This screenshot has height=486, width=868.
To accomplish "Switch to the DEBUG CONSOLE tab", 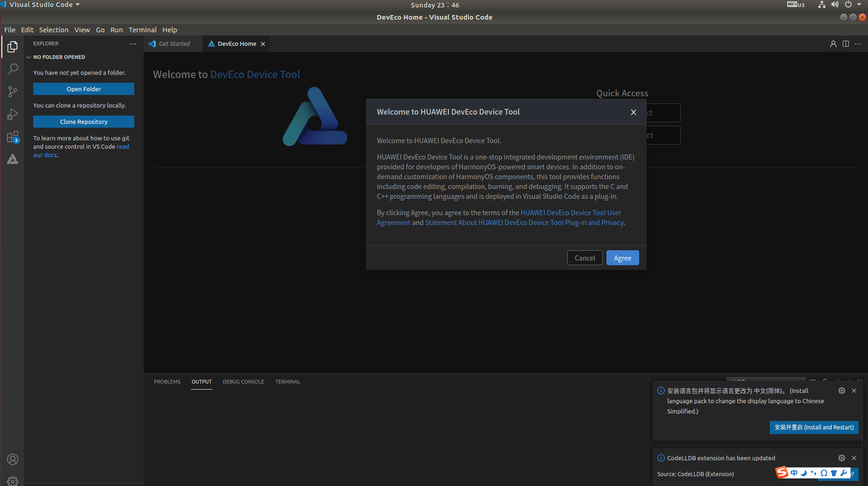I will pos(243,382).
